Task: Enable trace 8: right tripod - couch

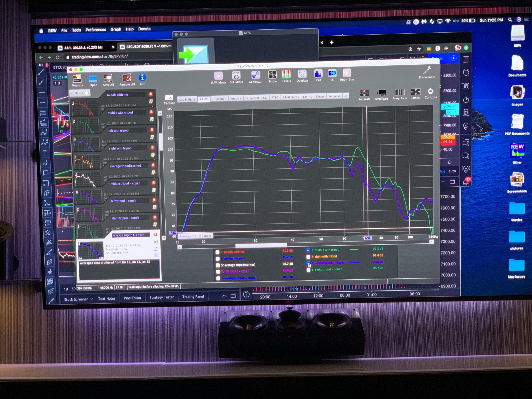Action: click(309, 270)
